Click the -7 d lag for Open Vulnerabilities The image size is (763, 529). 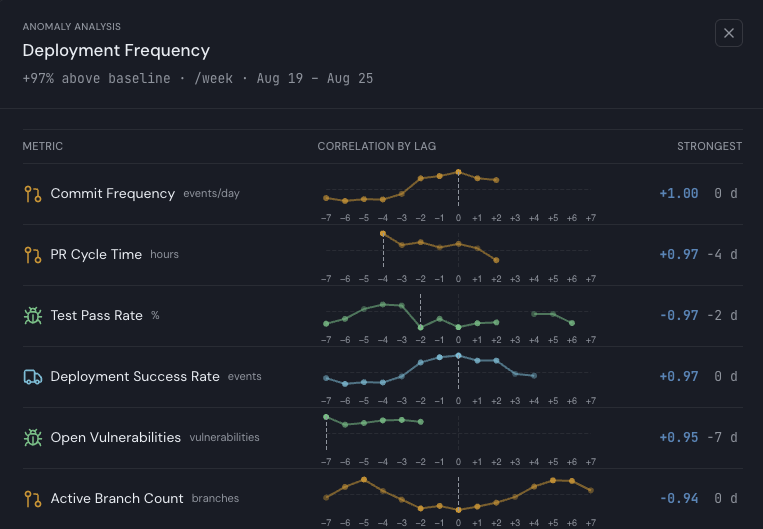722,438
